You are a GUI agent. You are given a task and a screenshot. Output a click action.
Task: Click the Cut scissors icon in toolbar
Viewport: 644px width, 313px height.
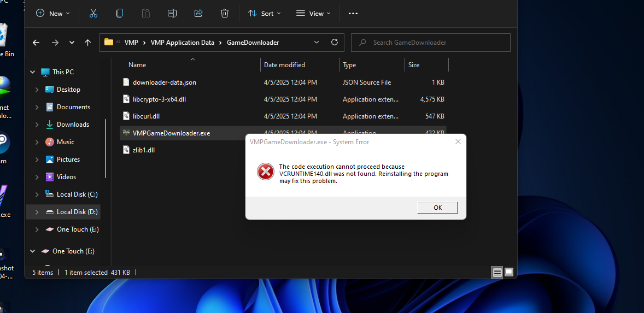tap(93, 13)
